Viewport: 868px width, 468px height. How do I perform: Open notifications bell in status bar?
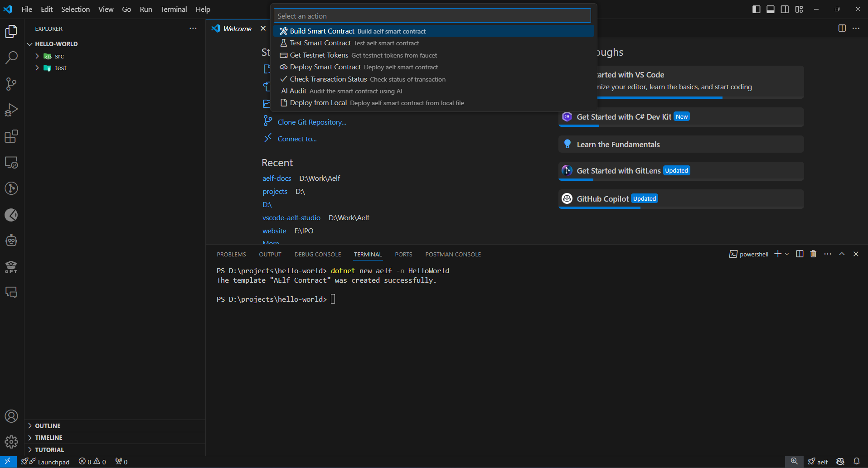tap(856, 462)
